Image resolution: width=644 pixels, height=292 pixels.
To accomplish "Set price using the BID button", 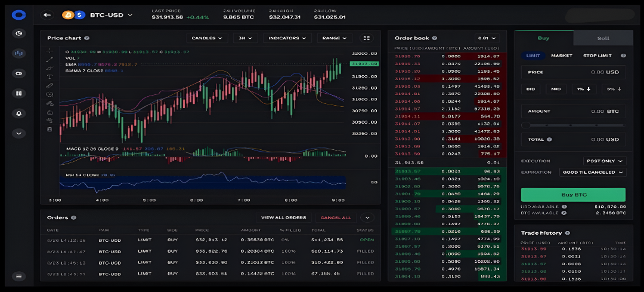I will [x=531, y=89].
